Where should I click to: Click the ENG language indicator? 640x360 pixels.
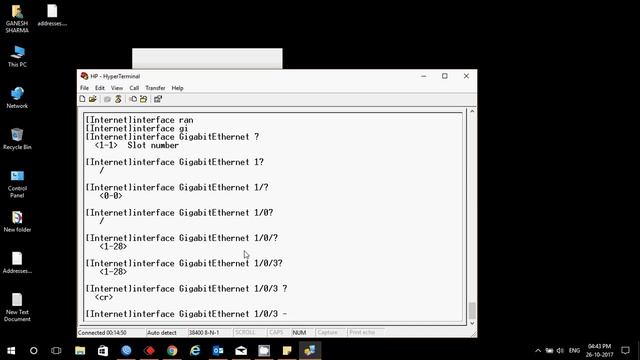574,351
